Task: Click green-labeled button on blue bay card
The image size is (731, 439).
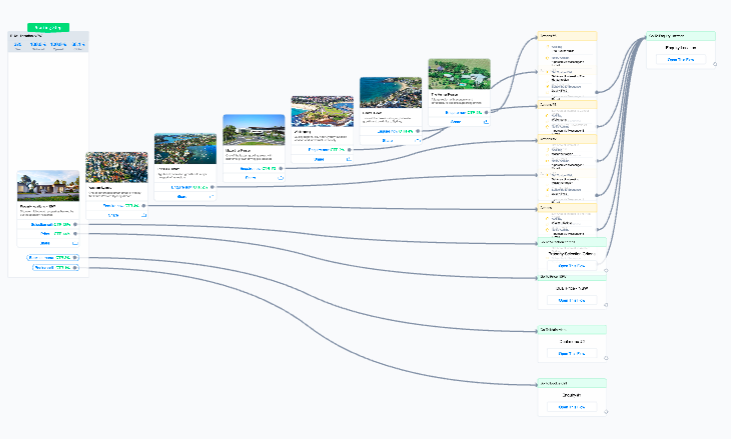Action: pyautogui.click(x=391, y=131)
